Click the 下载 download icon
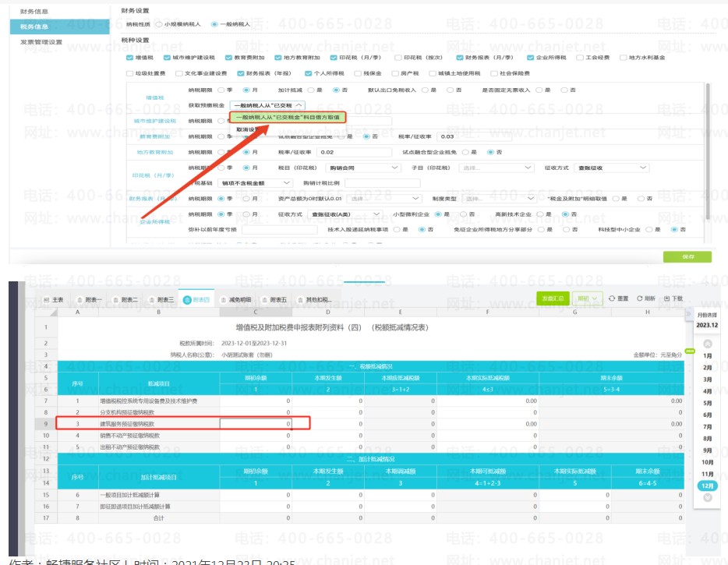The image size is (728, 565). pyautogui.click(x=666, y=298)
